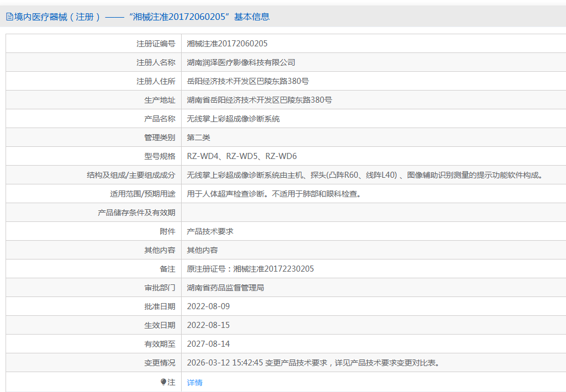566x392 pixels.
Task: Click the document icon in the page header
Action: pyautogui.click(x=9, y=17)
